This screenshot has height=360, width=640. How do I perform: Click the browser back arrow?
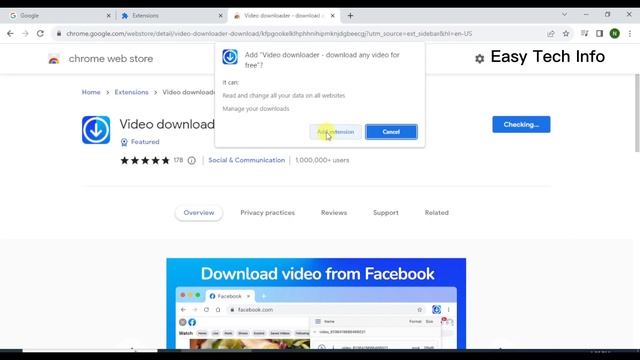(10, 33)
